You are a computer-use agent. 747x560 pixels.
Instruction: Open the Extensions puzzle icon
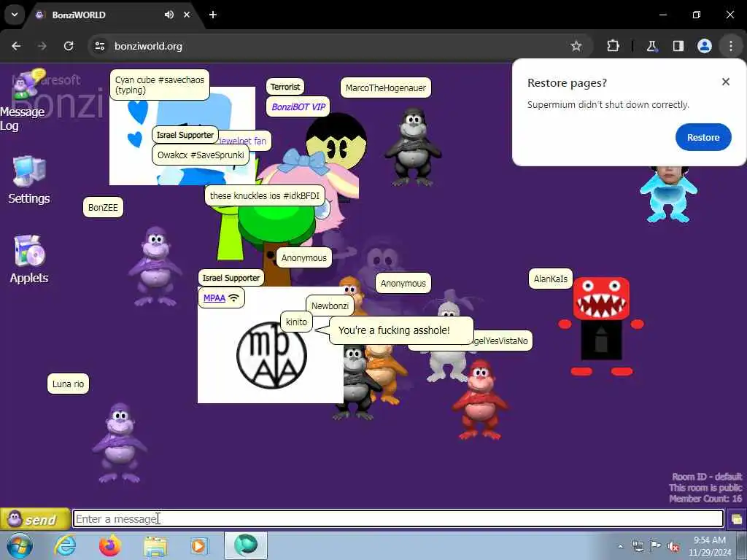tap(613, 46)
